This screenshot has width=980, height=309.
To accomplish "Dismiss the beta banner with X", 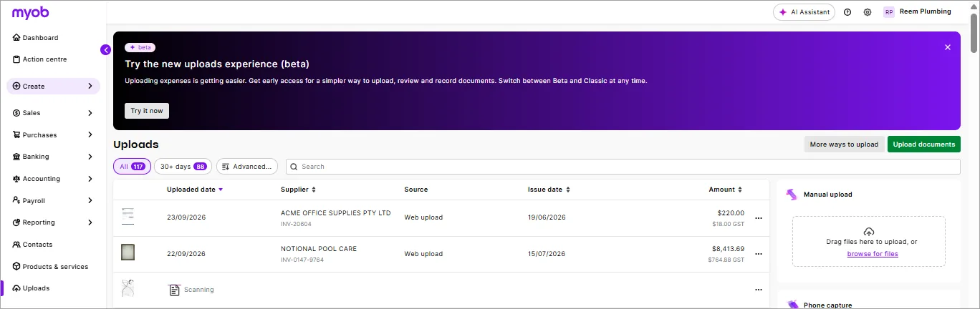I will (x=948, y=47).
